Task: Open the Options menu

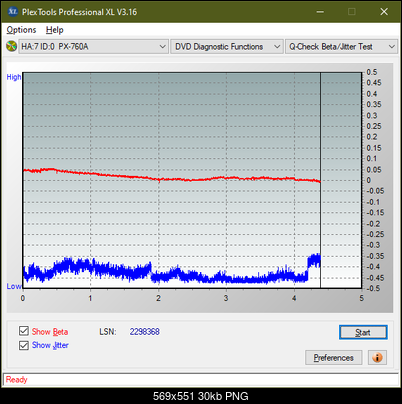Action: pyautogui.click(x=21, y=30)
